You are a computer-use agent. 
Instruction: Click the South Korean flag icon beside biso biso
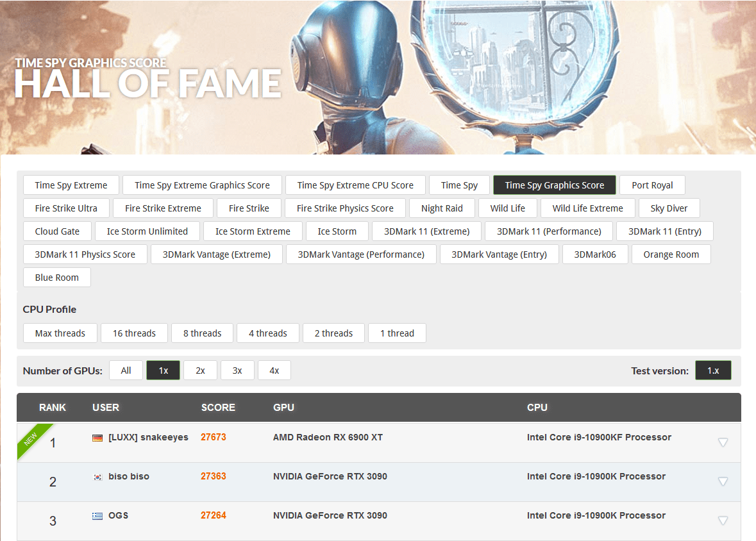[97, 477]
